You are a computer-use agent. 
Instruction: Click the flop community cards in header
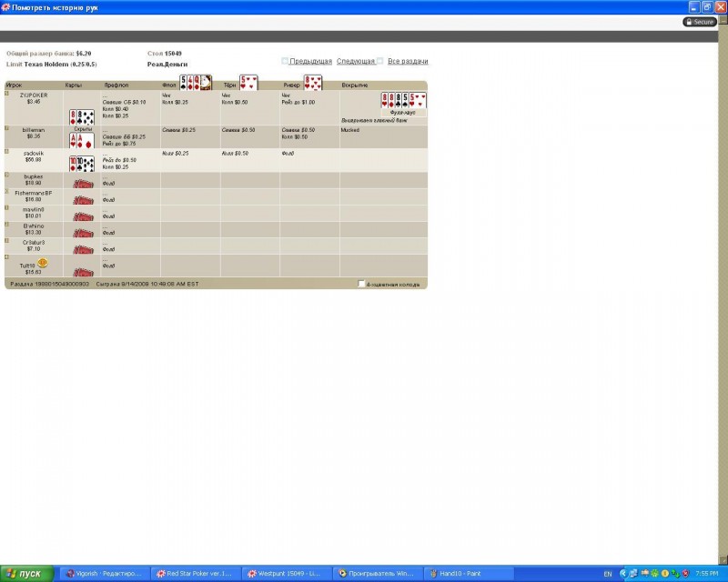tap(196, 82)
